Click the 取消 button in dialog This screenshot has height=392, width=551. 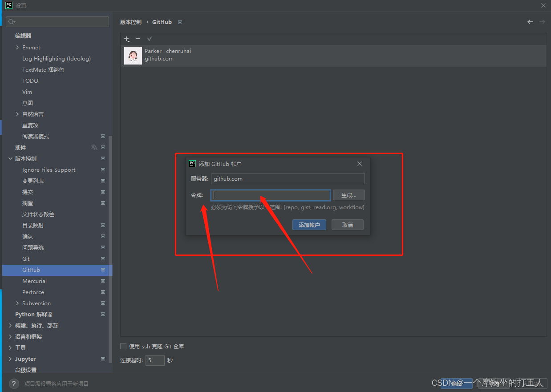coord(348,225)
